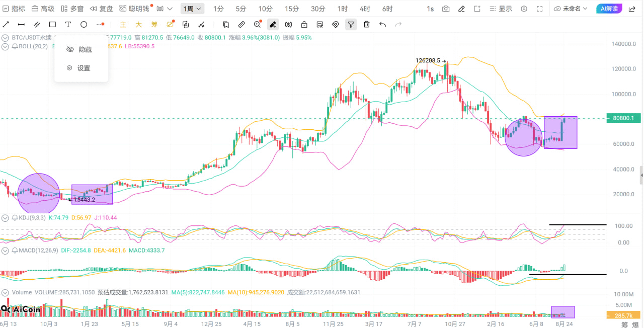Switch to the 30分 timeframe
This screenshot has width=644, height=328.
(x=317, y=9)
